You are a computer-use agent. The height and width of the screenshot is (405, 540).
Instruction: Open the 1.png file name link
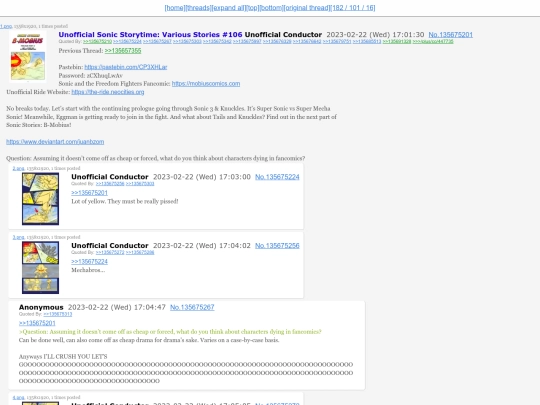point(6,26)
